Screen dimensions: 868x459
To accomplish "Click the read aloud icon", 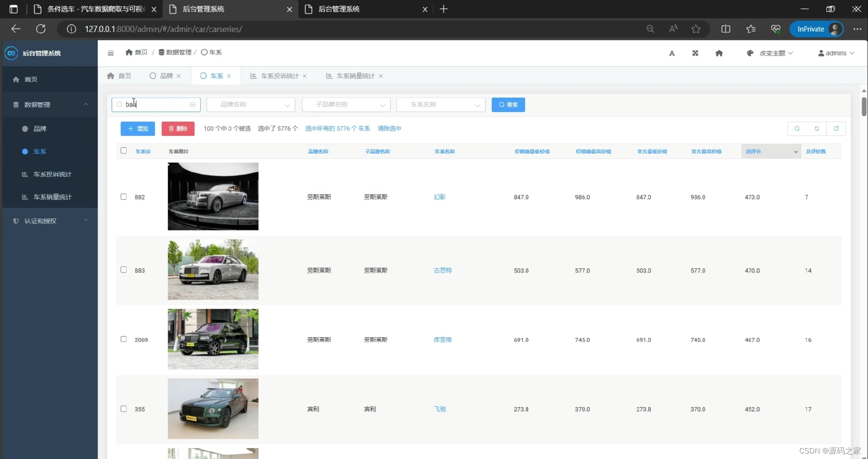I will [x=673, y=29].
